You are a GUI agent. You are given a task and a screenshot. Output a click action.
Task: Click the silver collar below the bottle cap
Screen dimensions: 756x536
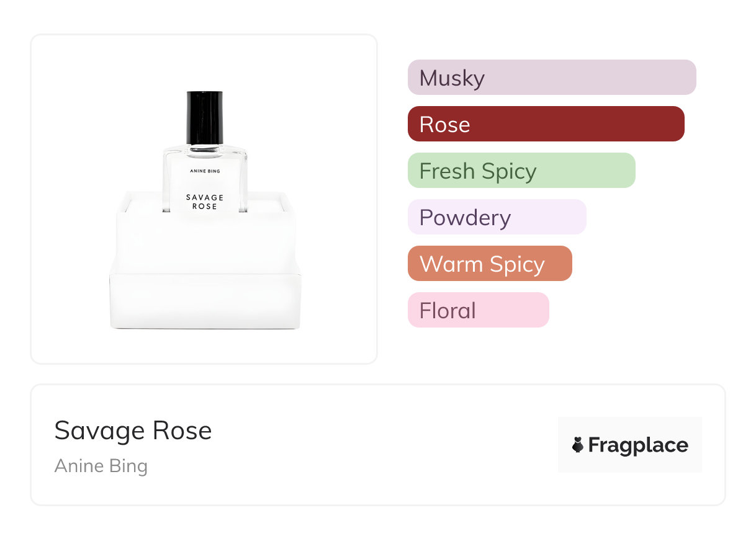(204, 147)
